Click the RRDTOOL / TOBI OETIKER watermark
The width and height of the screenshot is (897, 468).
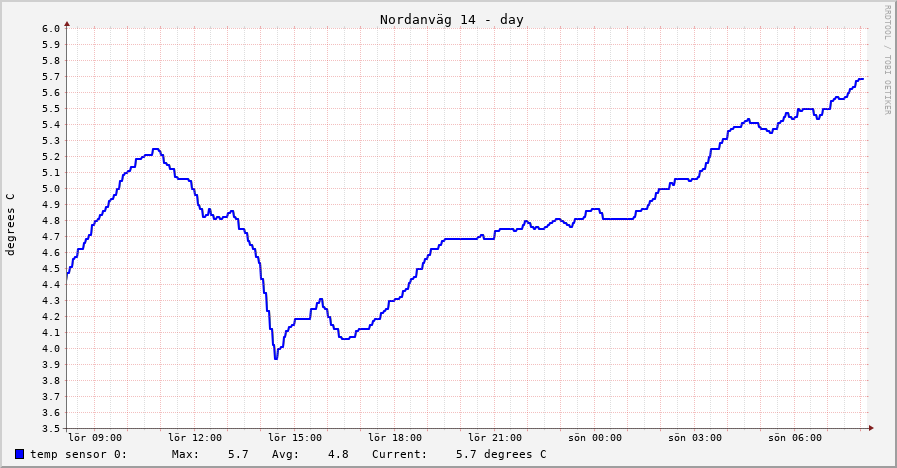(x=886, y=60)
